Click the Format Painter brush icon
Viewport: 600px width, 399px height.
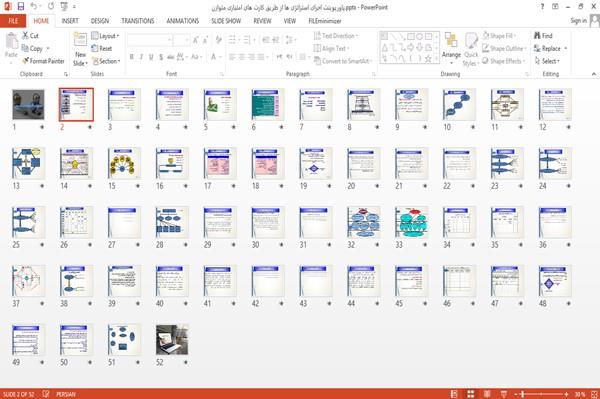[x=25, y=61]
